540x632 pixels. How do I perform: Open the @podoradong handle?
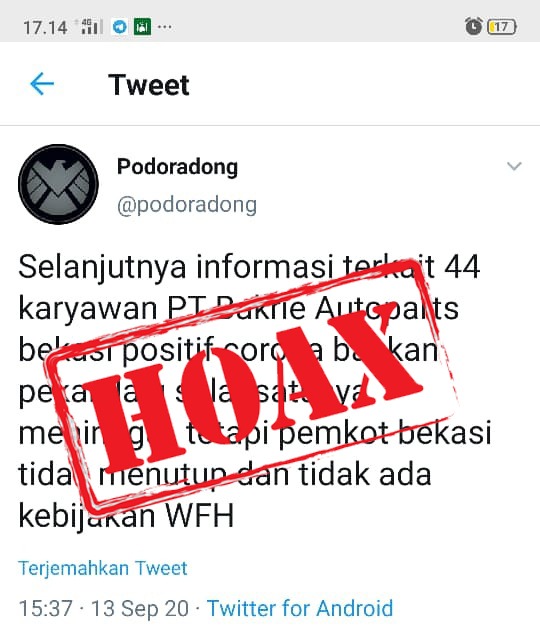tap(187, 205)
